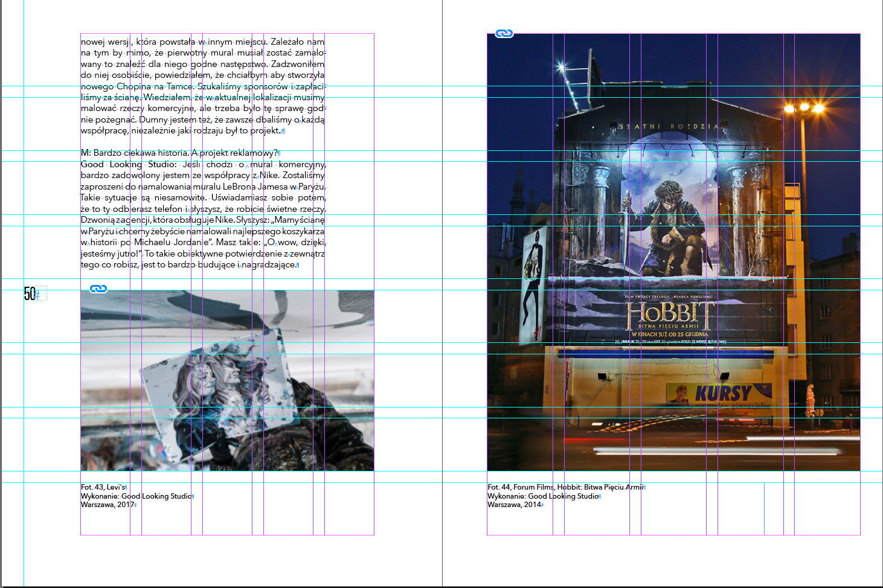Select the Hobbit mural night photo frame

click(673, 252)
